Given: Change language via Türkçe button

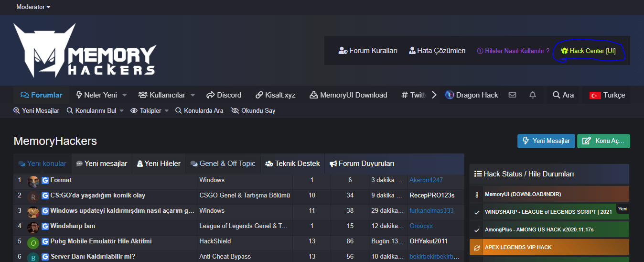Looking at the screenshot, I should (x=607, y=95).
